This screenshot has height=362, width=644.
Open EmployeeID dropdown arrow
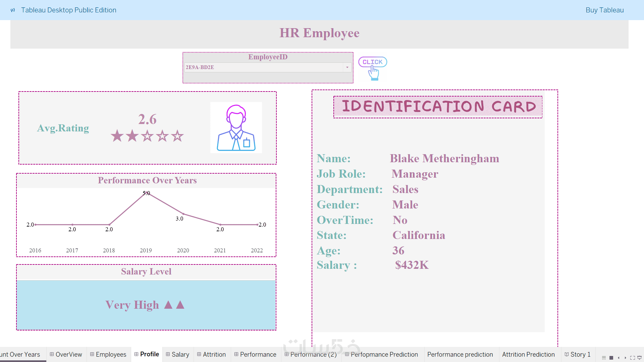click(x=347, y=67)
